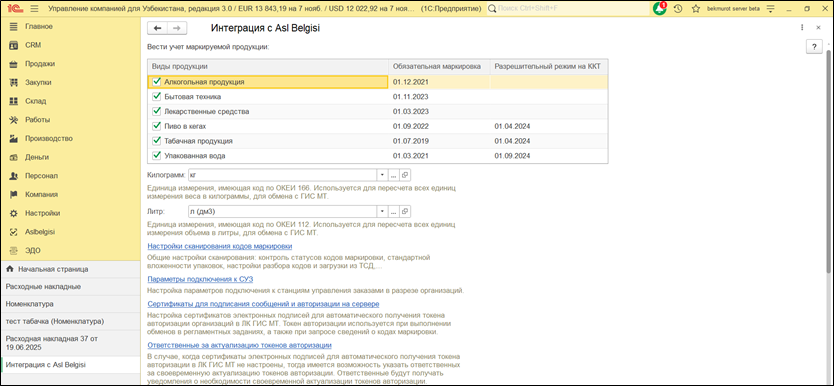834x386 pixels.
Task: Open the Литр unit with open-form icon
Action: (x=405, y=212)
